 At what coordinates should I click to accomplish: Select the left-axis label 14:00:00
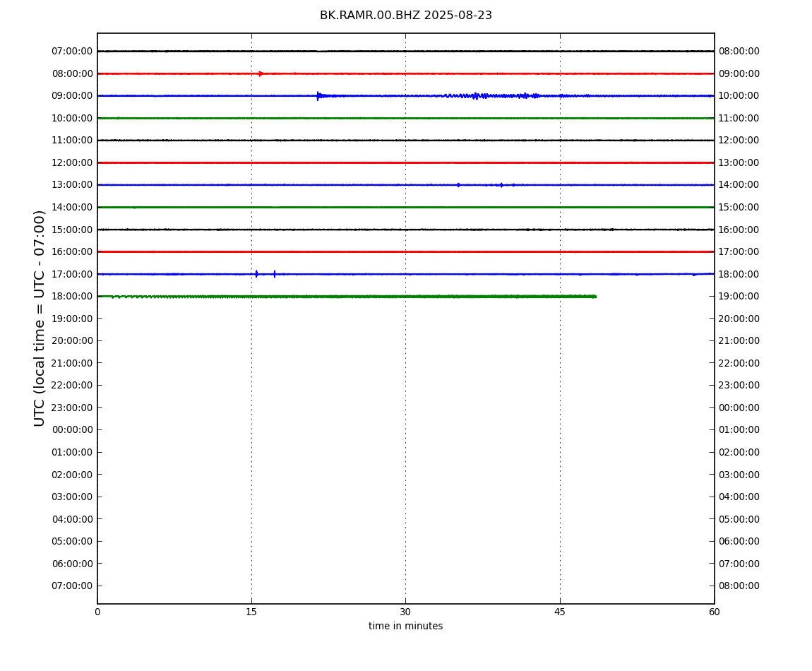(x=73, y=207)
